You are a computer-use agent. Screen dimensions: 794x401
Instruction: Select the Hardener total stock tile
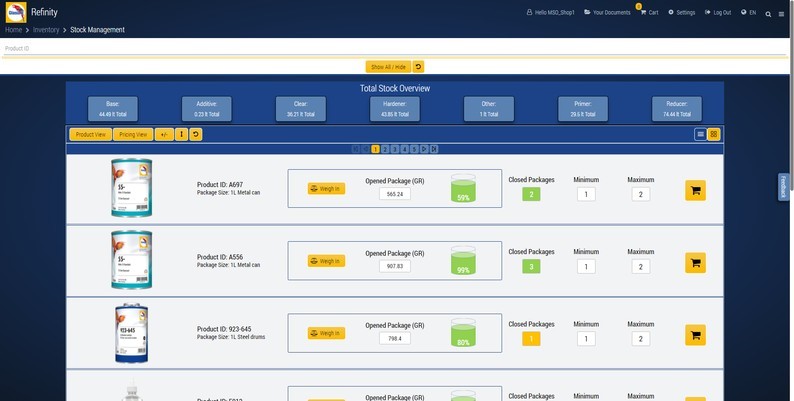point(394,109)
